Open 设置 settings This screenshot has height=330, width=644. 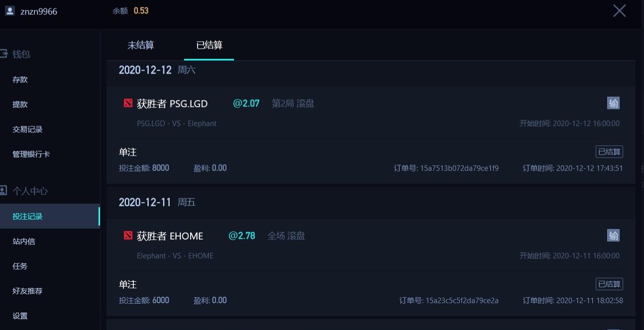click(x=21, y=316)
